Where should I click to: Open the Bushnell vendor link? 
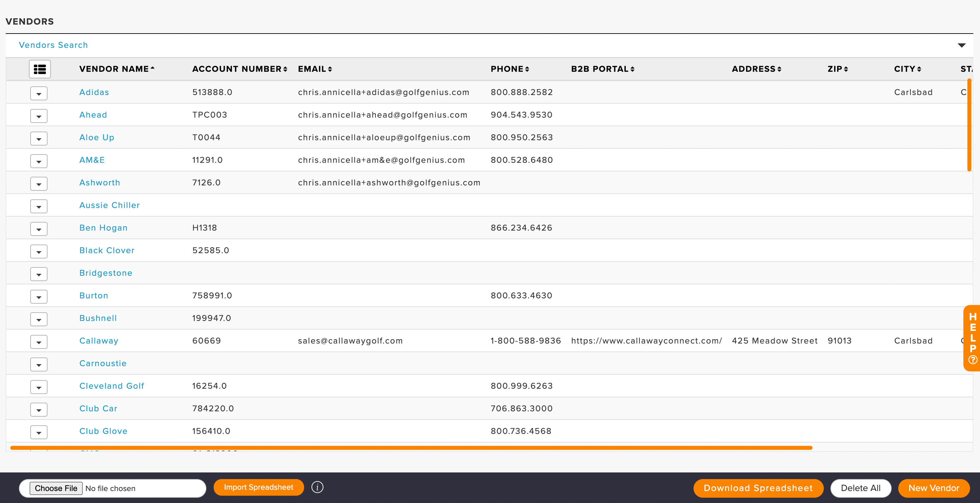point(98,318)
